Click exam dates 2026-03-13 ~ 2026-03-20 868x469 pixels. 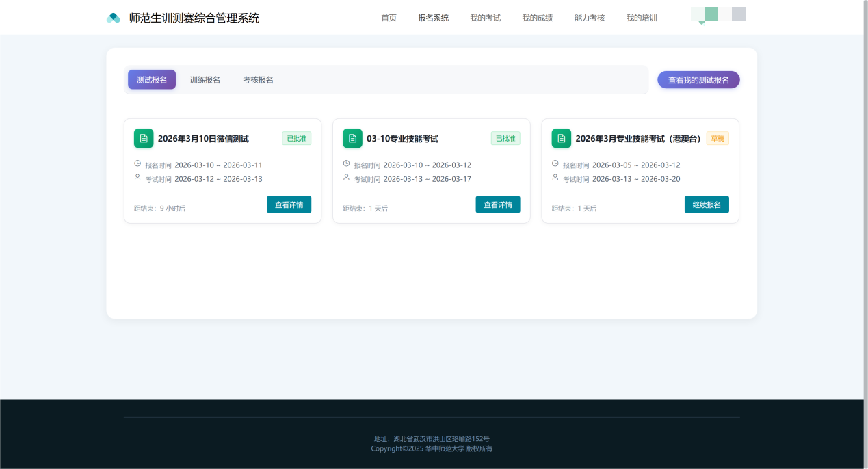pyautogui.click(x=636, y=179)
